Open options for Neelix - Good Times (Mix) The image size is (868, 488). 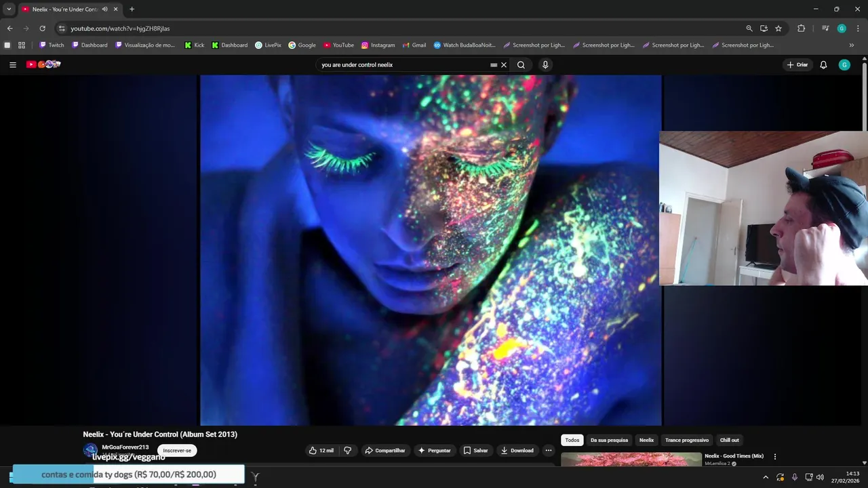coord(775,457)
